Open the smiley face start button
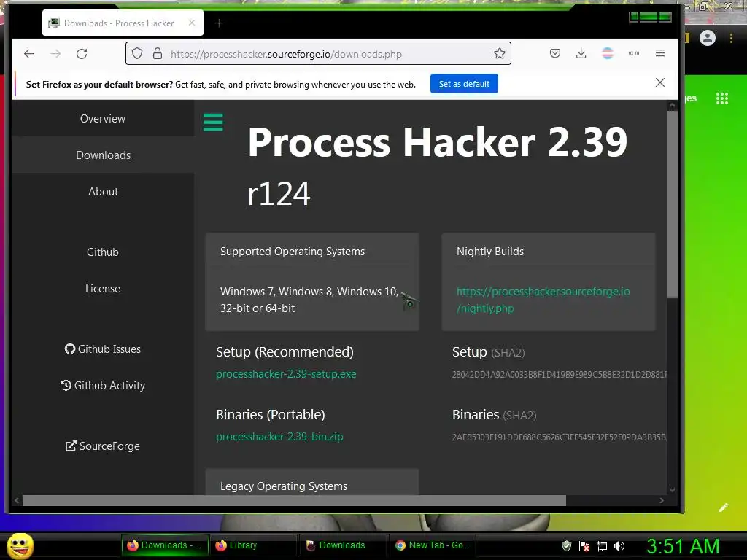The height and width of the screenshot is (560, 747). click(20, 545)
